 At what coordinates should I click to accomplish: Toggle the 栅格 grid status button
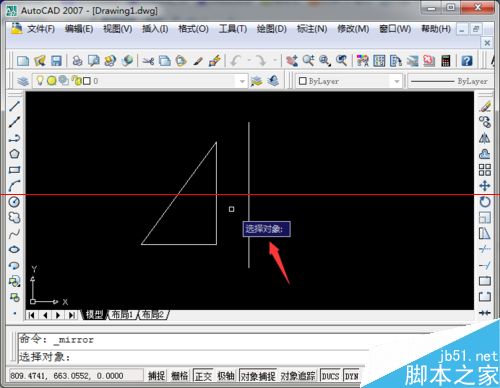point(179,376)
